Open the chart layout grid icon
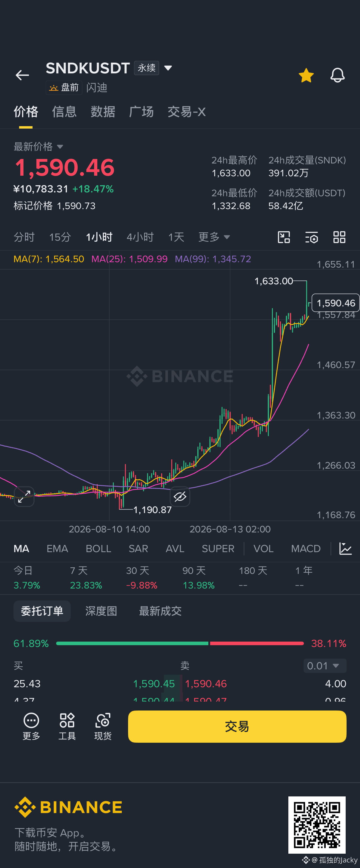Viewport: 360px width, 868px height. (x=339, y=237)
